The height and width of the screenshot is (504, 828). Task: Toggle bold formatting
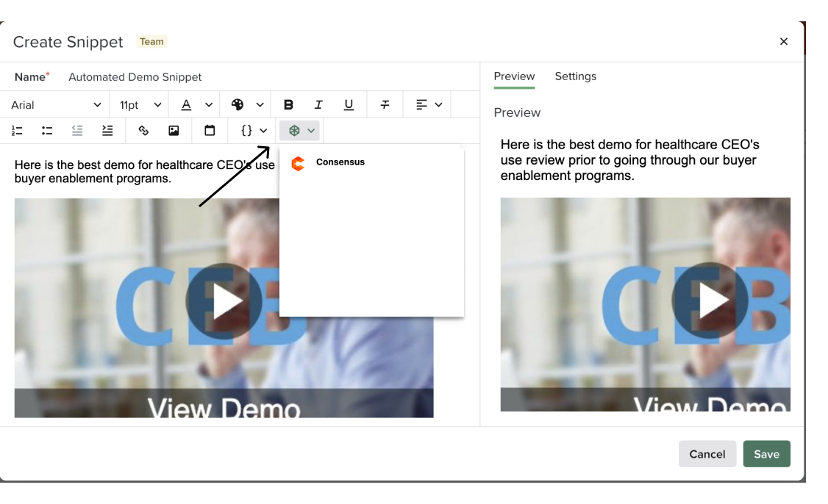coord(288,104)
